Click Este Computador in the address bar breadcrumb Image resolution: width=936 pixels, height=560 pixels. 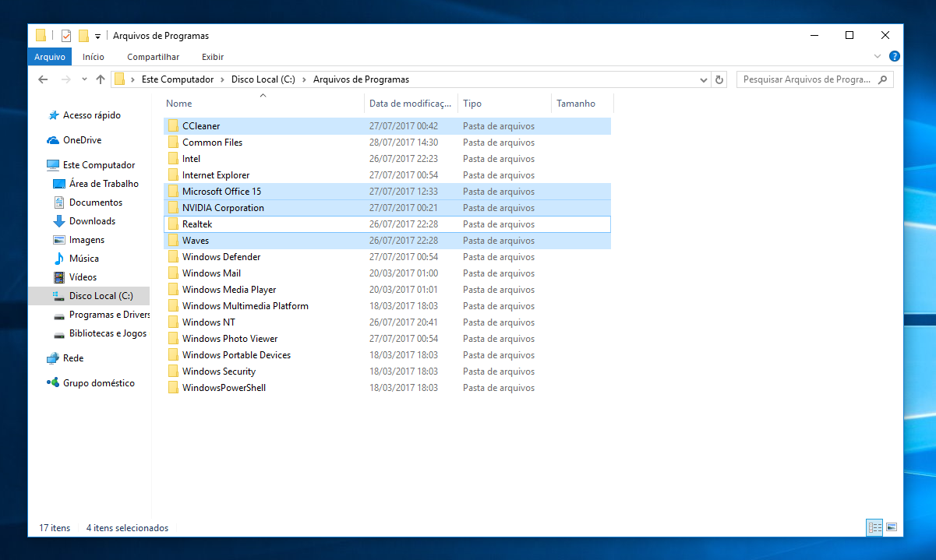tap(178, 79)
